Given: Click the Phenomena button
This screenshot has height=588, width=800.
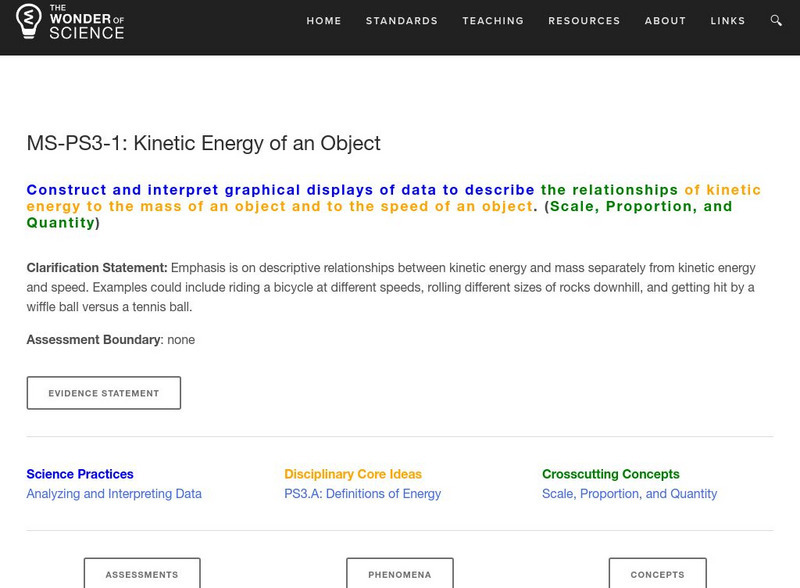Looking at the screenshot, I should [x=400, y=574].
